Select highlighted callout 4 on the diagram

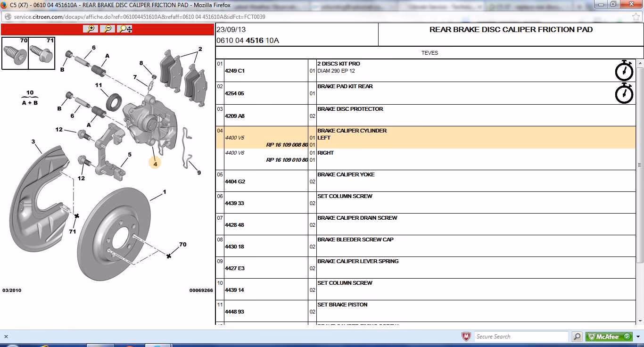(x=155, y=163)
